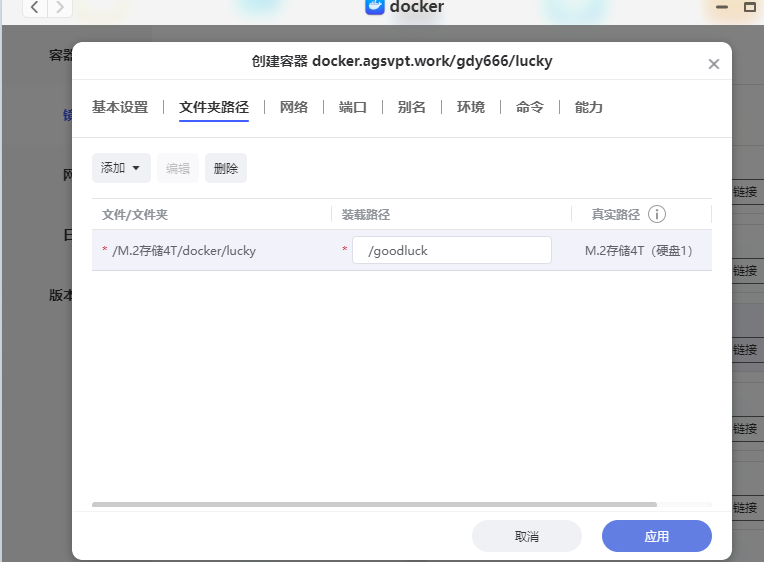
Task: Open the 端口 tab
Action: [353, 107]
